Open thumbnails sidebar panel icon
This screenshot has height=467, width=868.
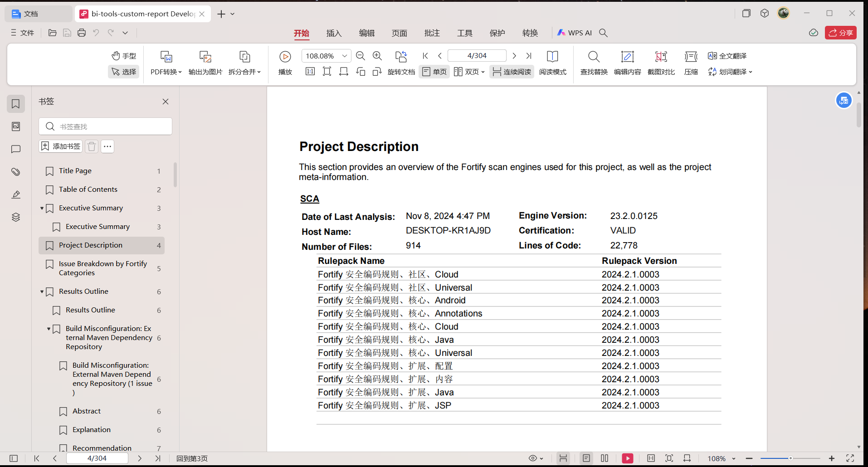16,126
